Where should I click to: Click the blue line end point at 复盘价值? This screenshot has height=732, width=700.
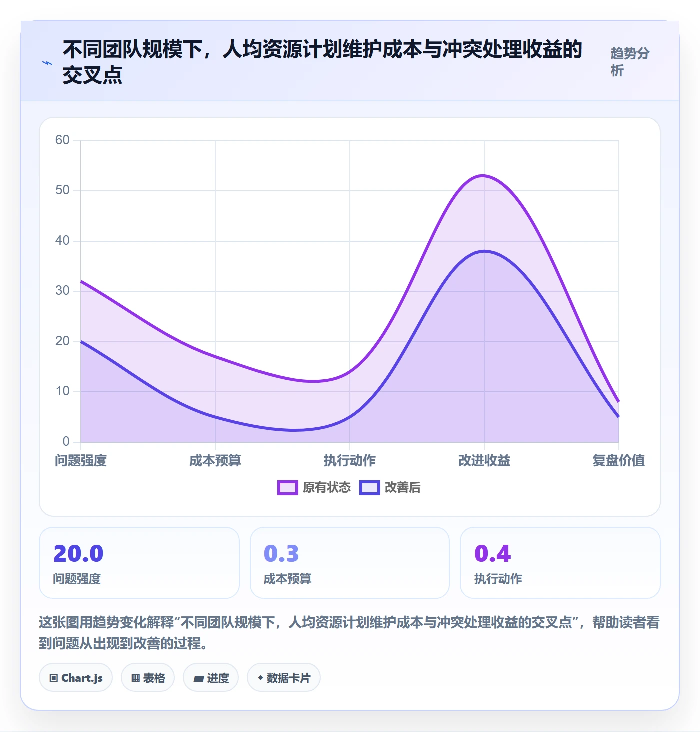[x=618, y=417]
